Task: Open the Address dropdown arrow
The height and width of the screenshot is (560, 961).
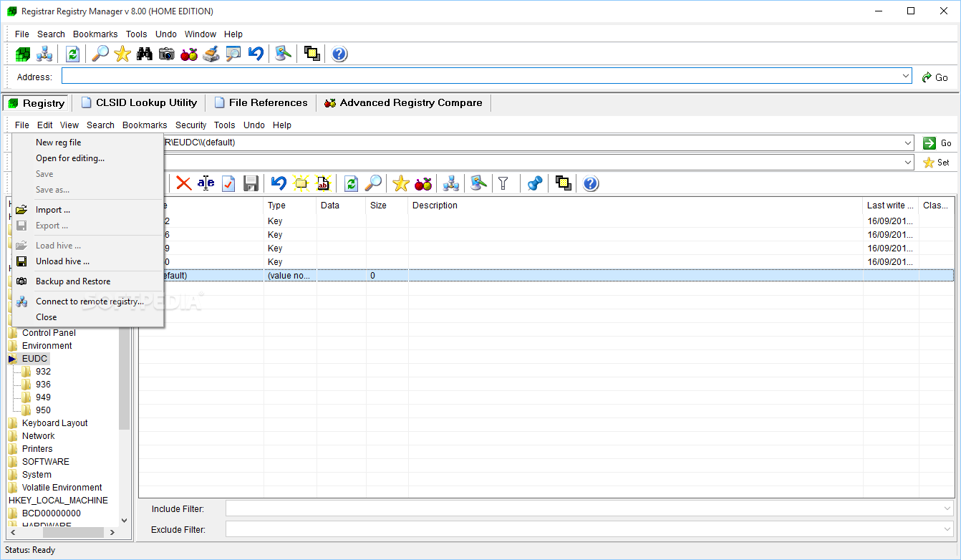Action: click(906, 76)
